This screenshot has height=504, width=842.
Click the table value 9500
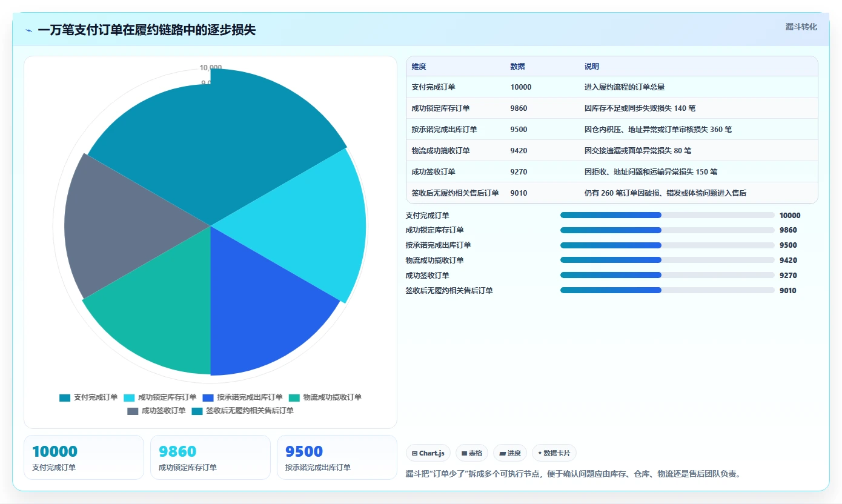[519, 130]
